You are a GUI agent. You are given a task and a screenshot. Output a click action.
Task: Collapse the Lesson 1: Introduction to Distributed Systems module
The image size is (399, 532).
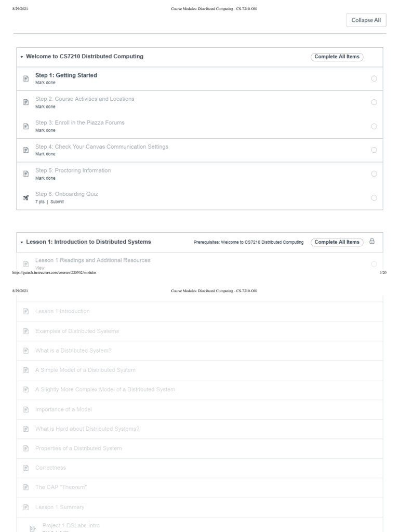click(x=22, y=242)
